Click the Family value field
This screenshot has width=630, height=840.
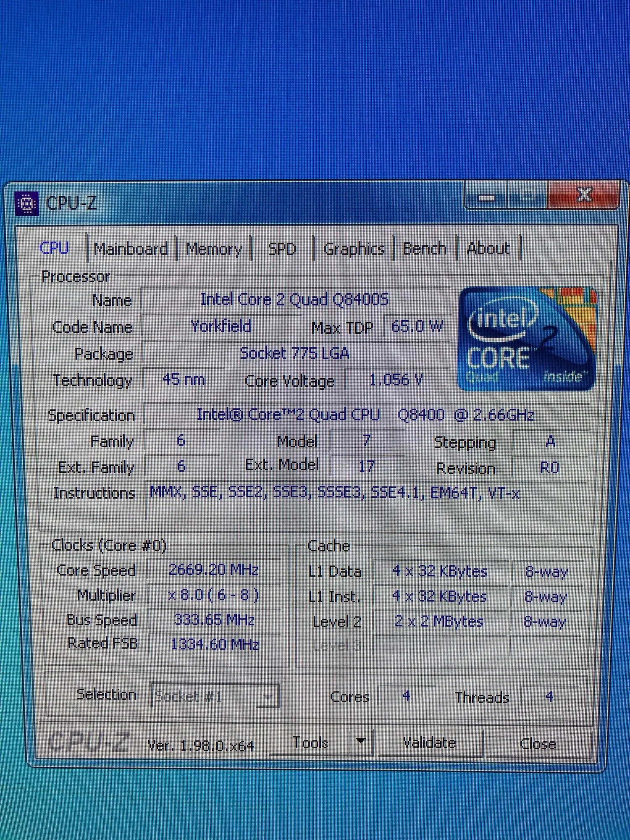click(x=181, y=441)
